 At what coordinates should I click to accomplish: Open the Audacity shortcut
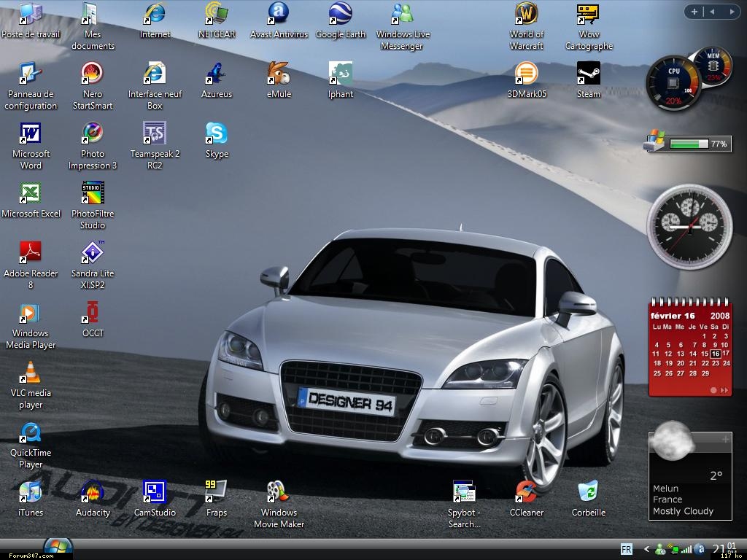pos(93,492)
